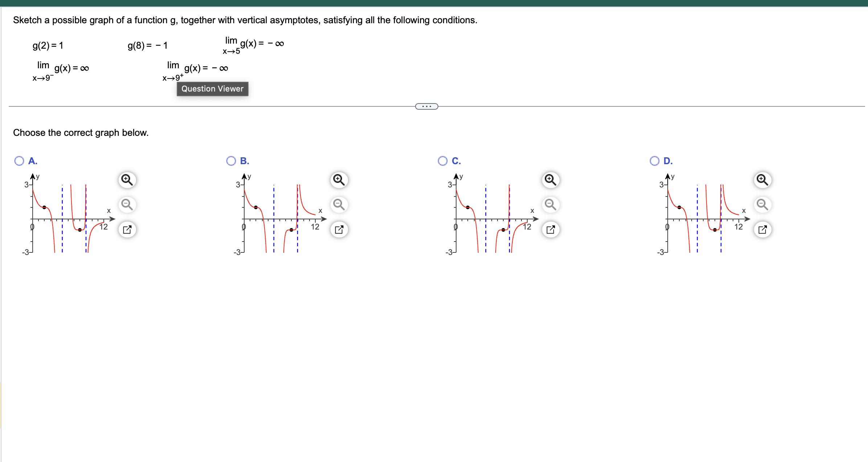Click the zoom-out magnifier icon for graph C
Viewport: 868px width, 462px height.
point(550,204)
